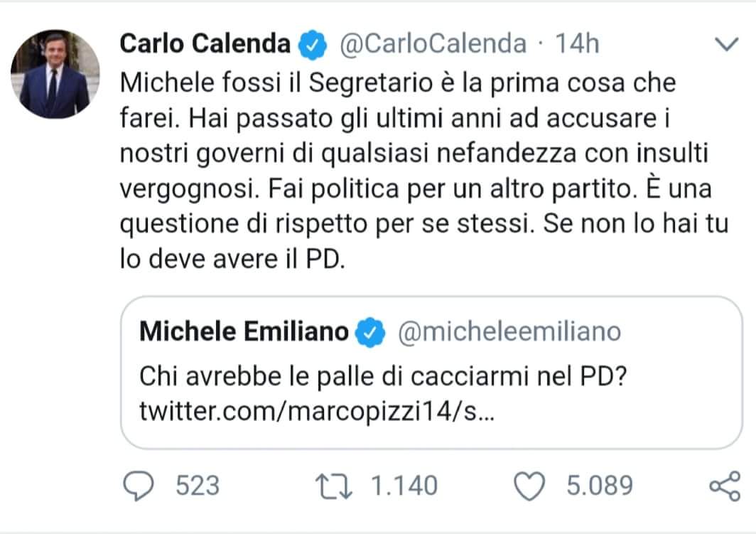Click the Michele Emiliano display name

click(x=244, y=331)
